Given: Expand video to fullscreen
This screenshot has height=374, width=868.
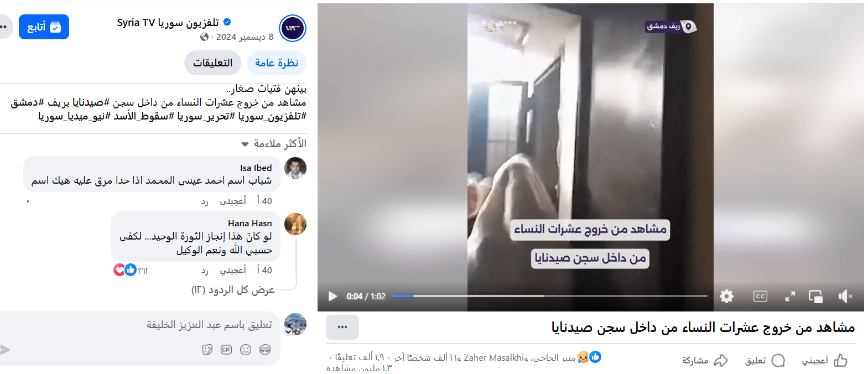Looking at the screenshot, I should click(790, 296).
